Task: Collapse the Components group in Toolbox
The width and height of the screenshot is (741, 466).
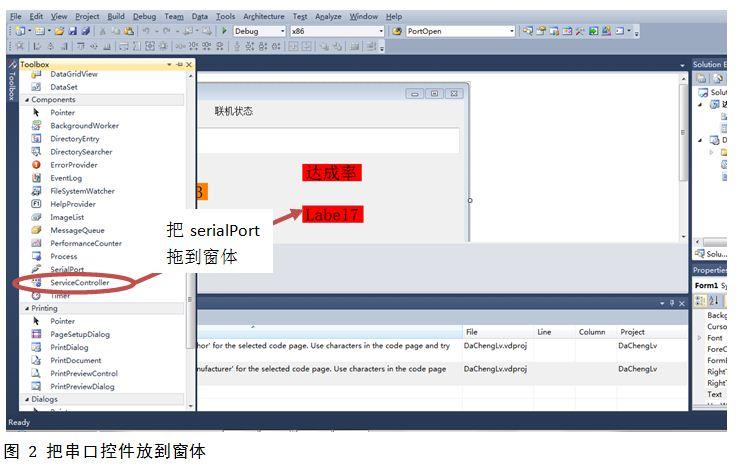Action: click(27, 100)
